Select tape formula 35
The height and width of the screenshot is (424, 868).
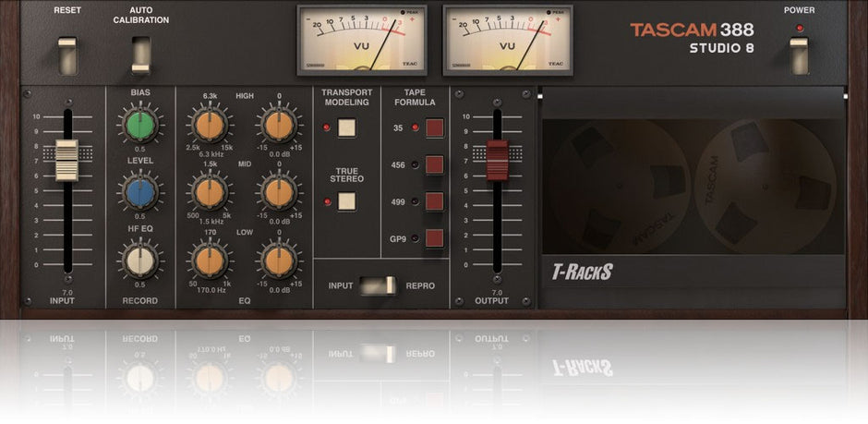pyautogui.click(x=435, y=127)
